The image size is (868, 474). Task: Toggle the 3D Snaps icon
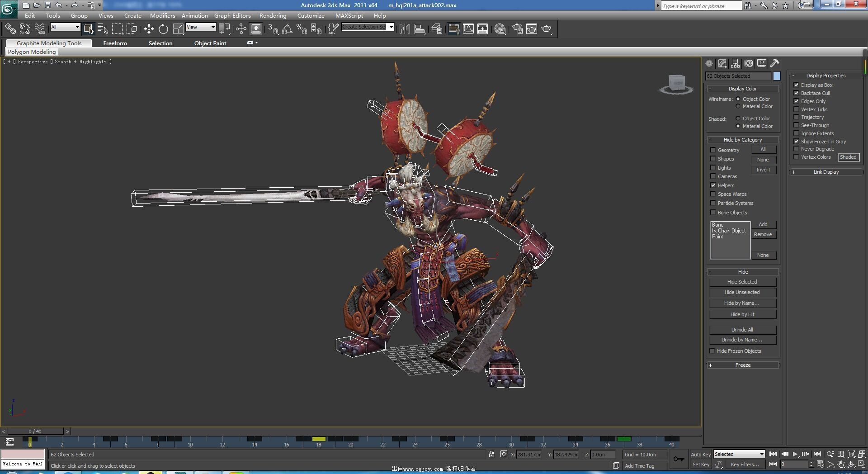pyautogui.click(x=273, y=29)
